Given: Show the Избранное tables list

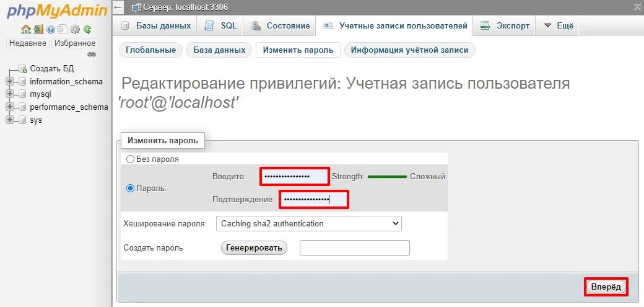Looking at the screenshot, I should 75,43.
